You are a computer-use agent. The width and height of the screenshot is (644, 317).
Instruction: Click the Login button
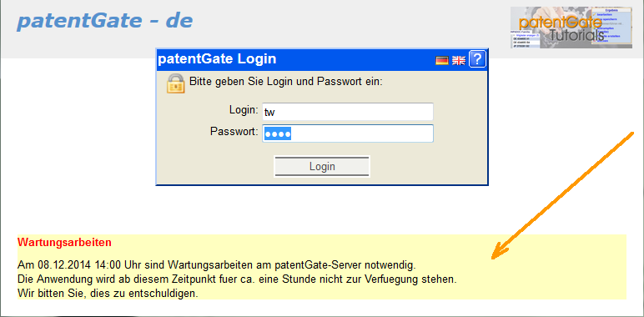tap(322, 166)
